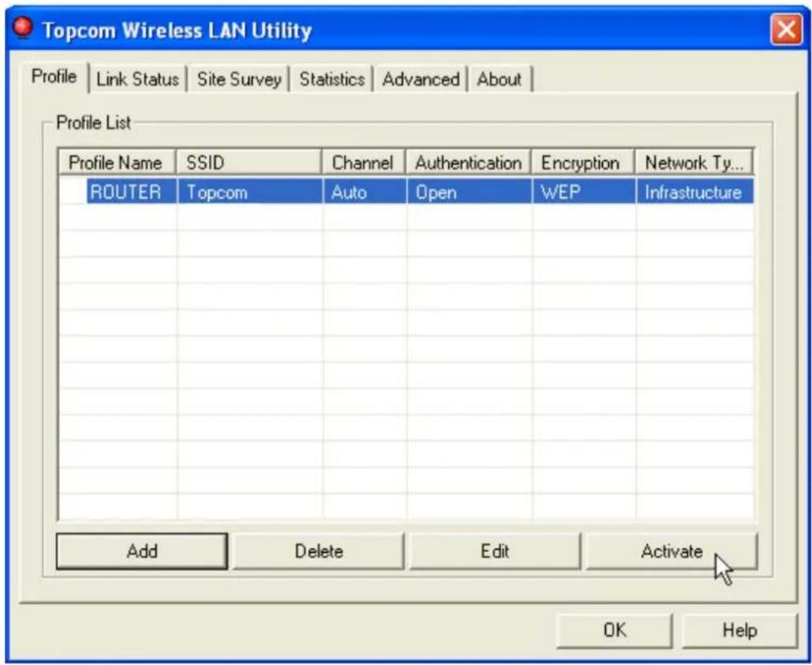Click the Network Type column header
Screen dimensions: 812x665
[694, 163]
